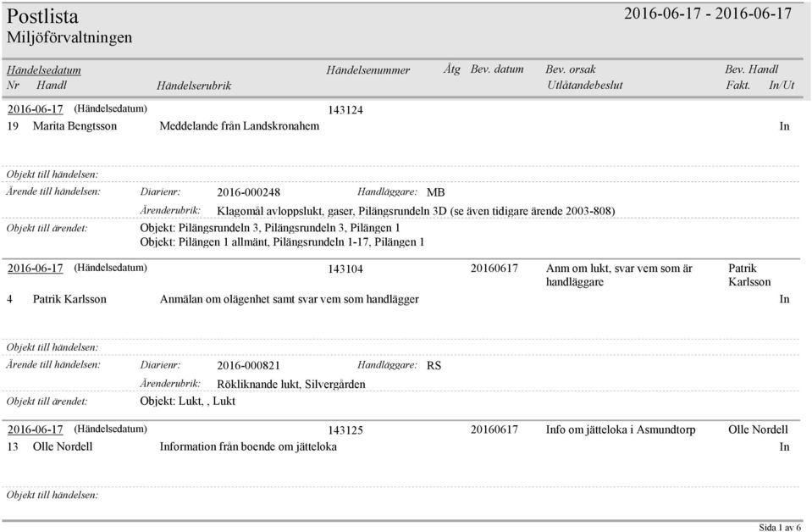Click diary number 2016-000821

[248, 365]
